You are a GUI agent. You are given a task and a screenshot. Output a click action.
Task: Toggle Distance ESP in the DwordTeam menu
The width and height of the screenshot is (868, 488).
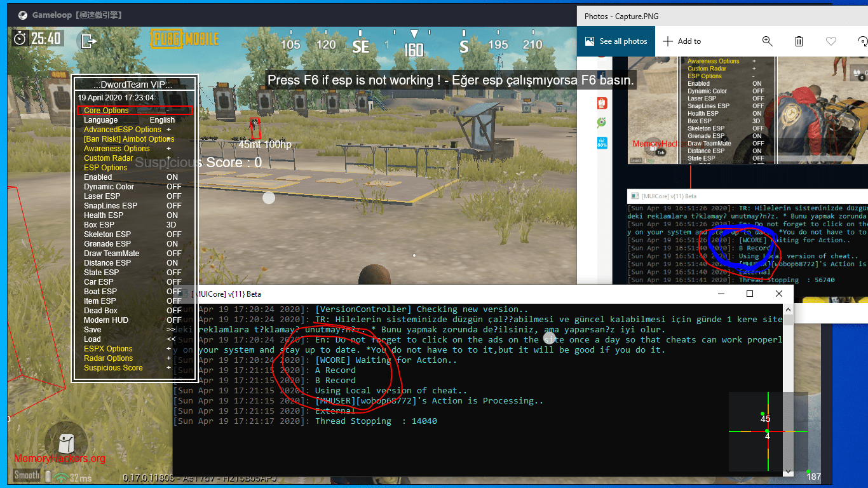[x=132, y=263]
